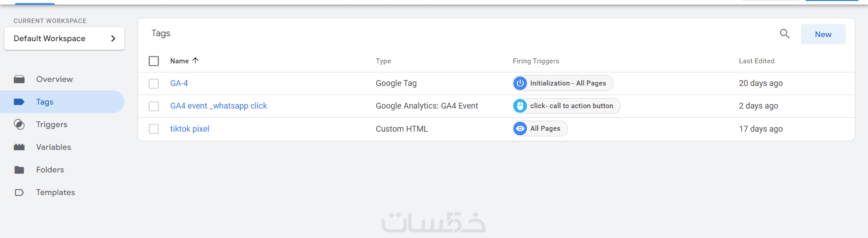This screenshot has height=238, width=868.
Task: Click the Overview briefcase icon in sidebar
Action: pyautogui.click(x=19, y=79)
